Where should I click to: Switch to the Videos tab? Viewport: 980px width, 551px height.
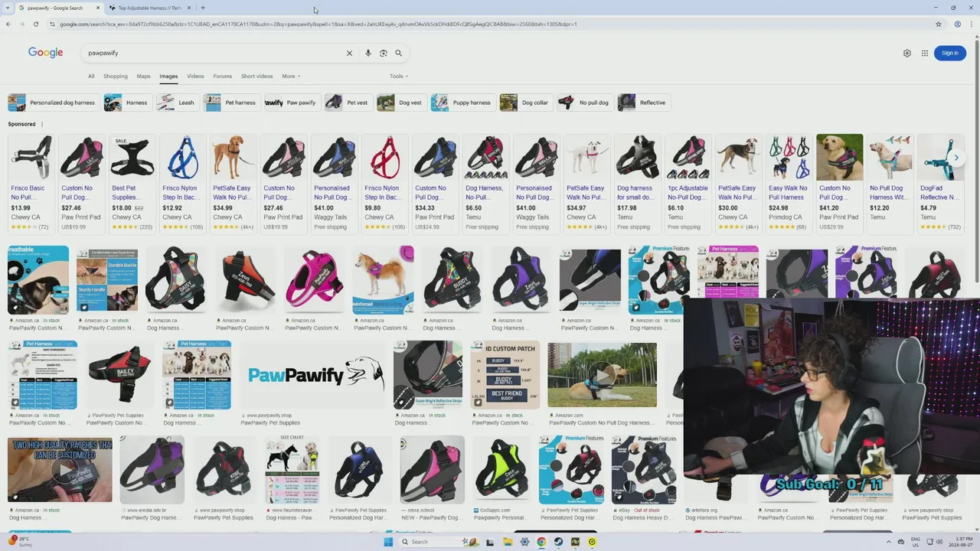click(x=195, y=76)
